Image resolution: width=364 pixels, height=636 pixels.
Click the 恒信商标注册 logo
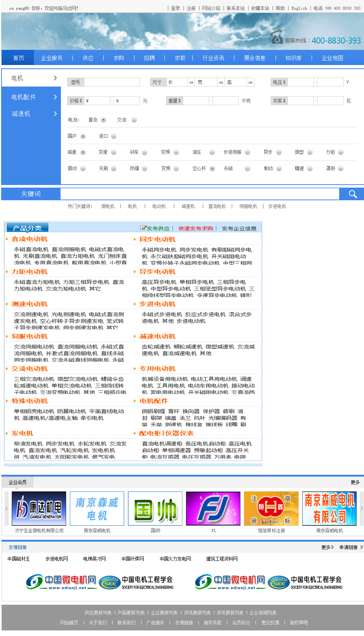(271, 508)
